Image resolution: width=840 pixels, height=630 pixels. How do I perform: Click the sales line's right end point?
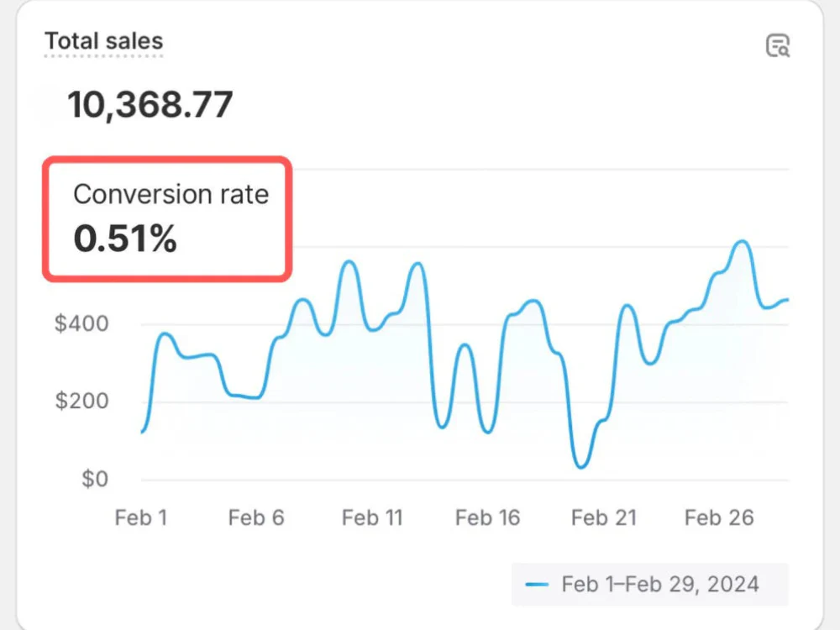787,299
